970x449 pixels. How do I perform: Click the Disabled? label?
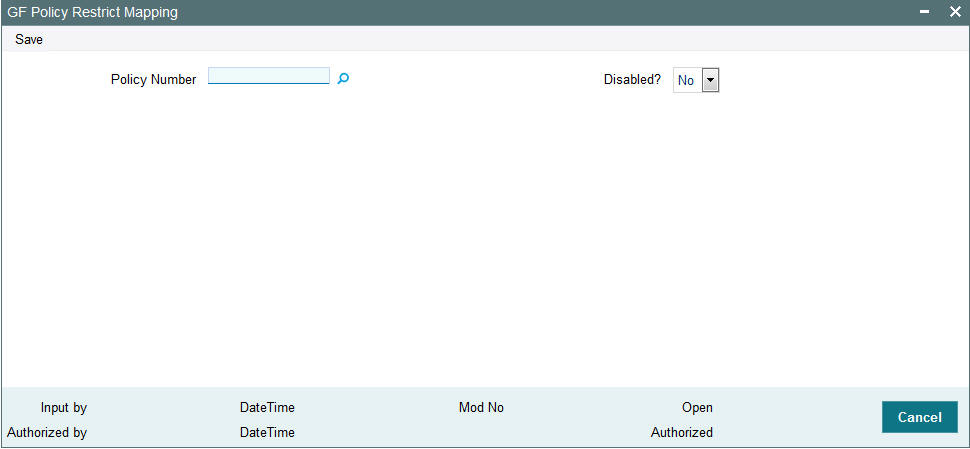pyautogui.click(x=632, y=80)
